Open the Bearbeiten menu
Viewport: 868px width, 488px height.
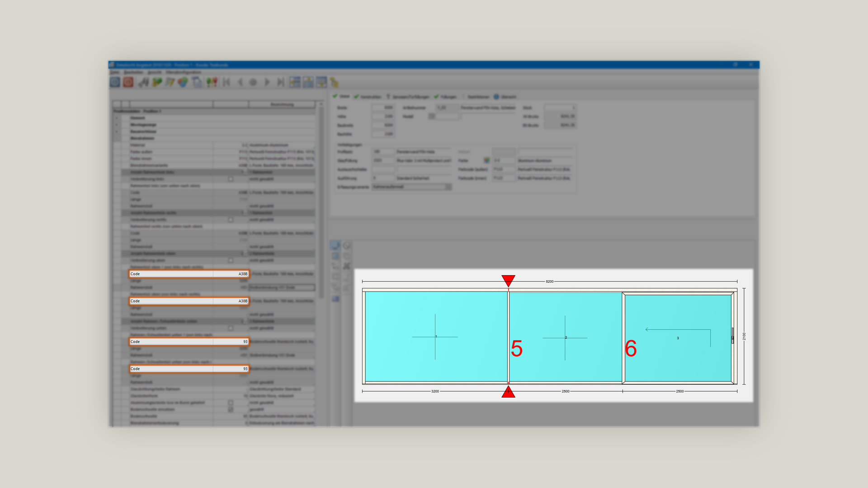tap(133, 72)
